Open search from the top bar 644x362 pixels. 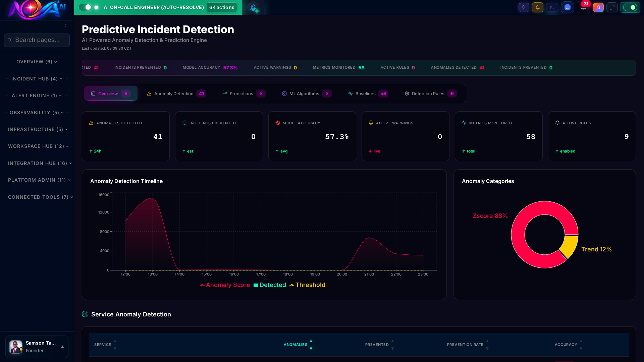coord(524,7)
